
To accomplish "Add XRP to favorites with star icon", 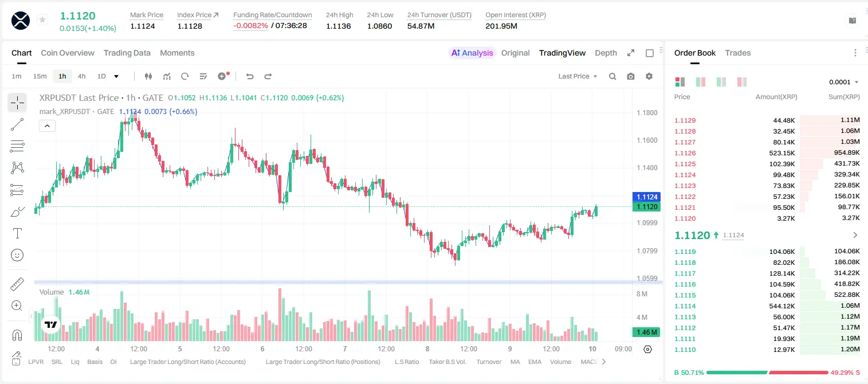I will point(42,20).
